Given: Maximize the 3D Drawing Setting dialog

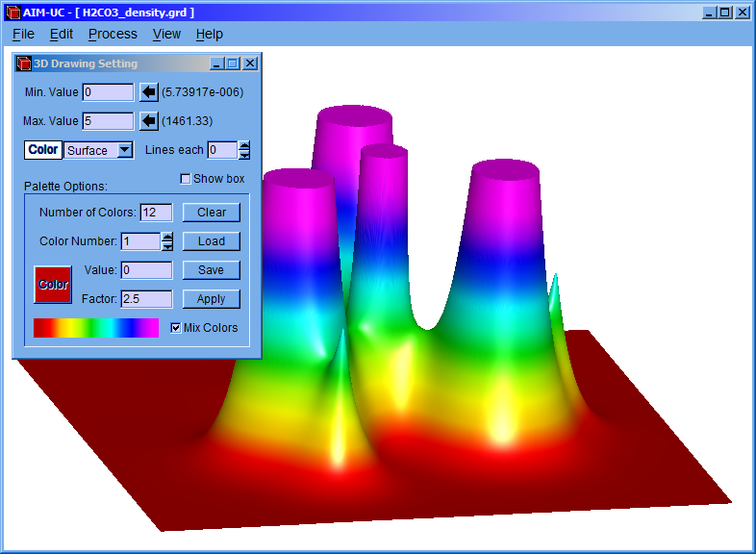Looking at the screenshot, I should (233, 63).
